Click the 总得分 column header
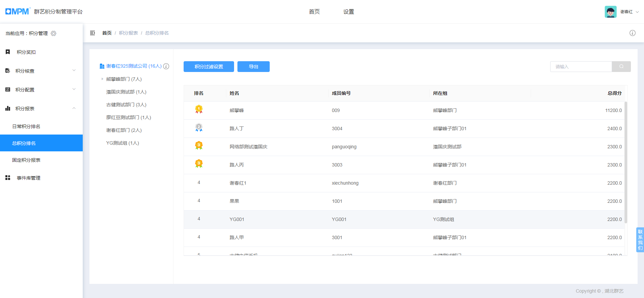 (615, 93)
